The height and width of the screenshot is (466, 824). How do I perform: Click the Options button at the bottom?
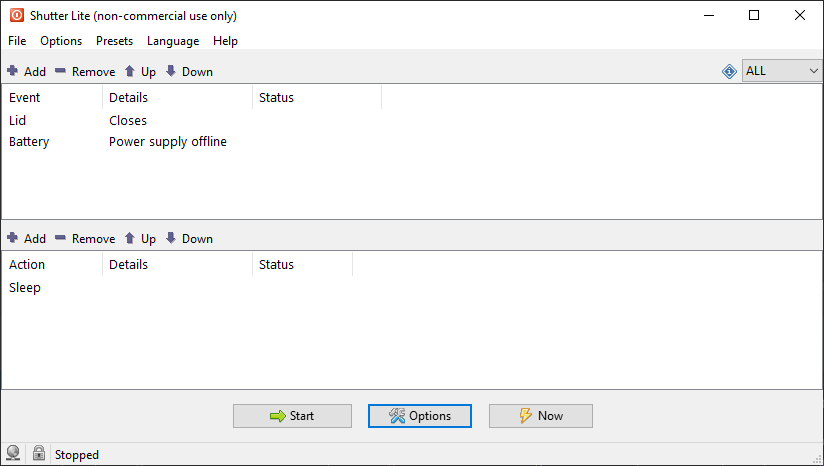point(420,416)
